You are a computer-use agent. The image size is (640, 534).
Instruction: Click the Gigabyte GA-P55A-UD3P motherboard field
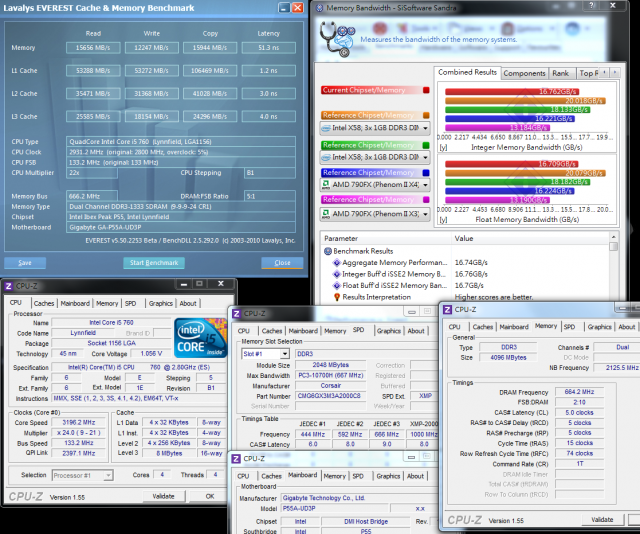coord(181,227)
